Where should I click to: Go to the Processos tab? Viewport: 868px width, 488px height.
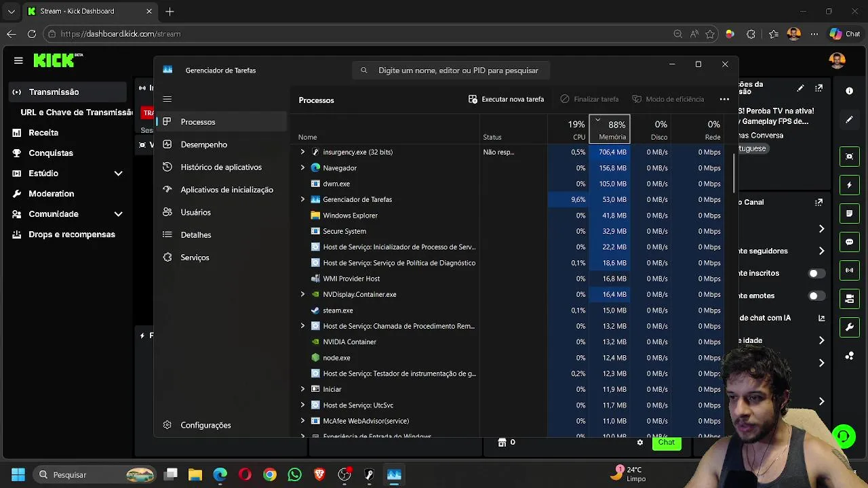pos(222,122)
